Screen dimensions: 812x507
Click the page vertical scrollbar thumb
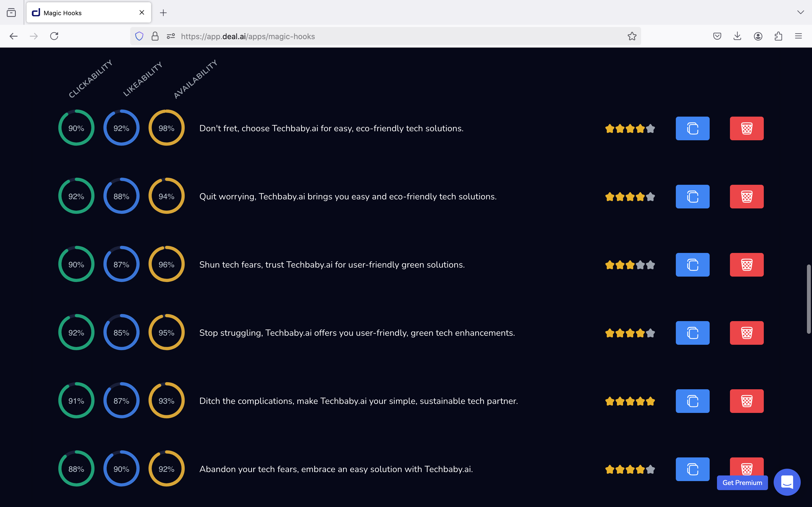(809, 299)
